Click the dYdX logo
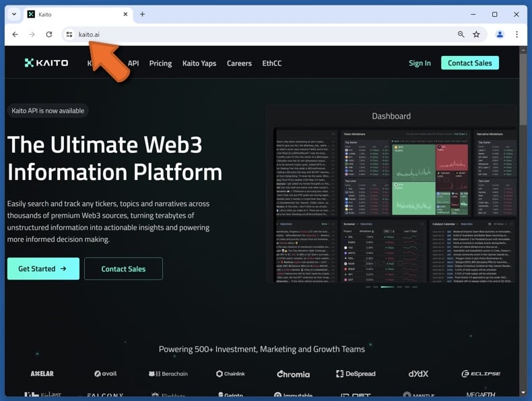 [418, 373]
